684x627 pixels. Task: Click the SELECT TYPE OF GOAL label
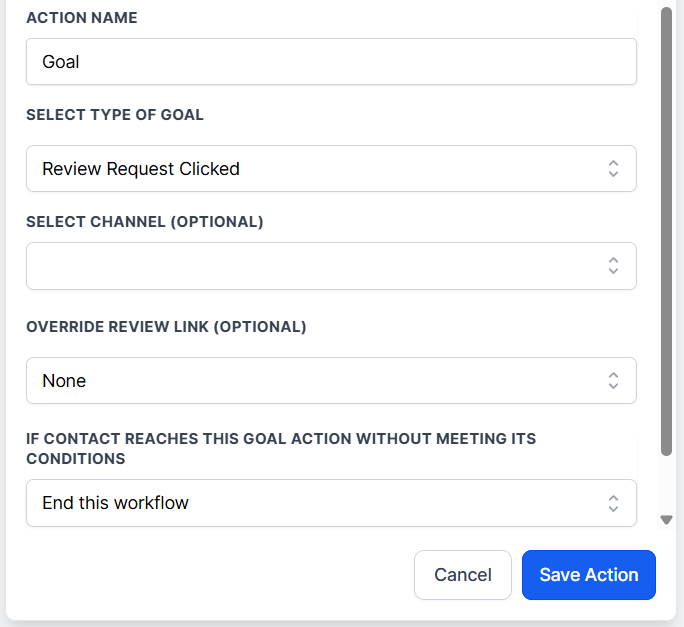(115, 115)
